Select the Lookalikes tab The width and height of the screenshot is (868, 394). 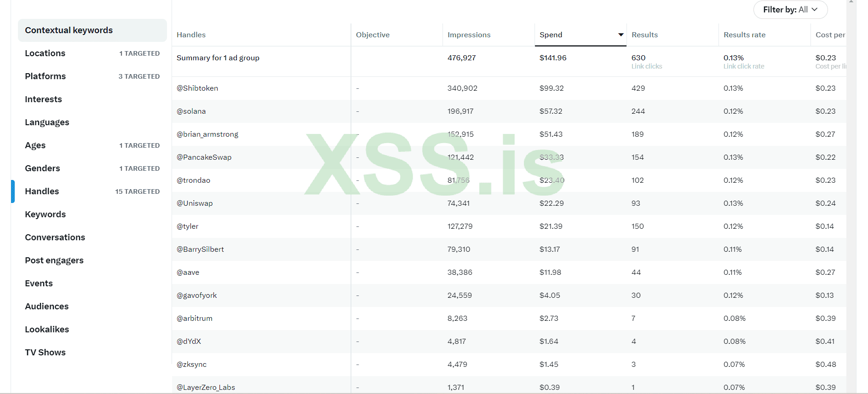(47, 330)
